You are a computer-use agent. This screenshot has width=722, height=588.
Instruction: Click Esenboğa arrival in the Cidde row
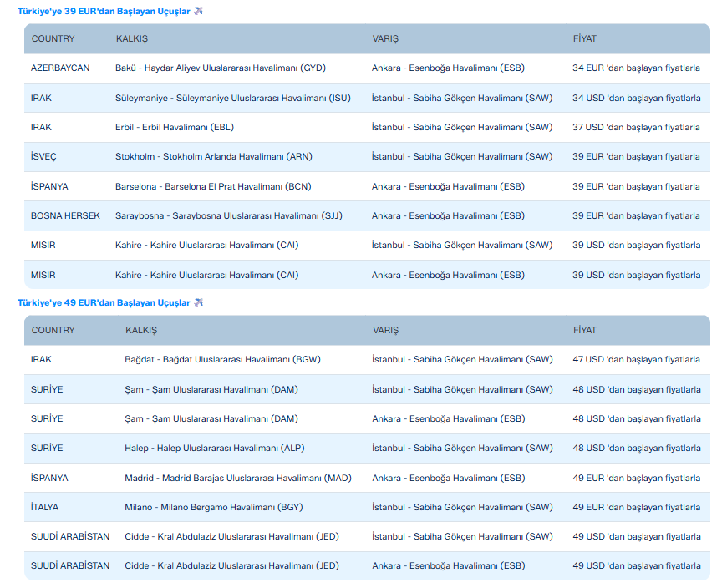click(x=449, y=566)
